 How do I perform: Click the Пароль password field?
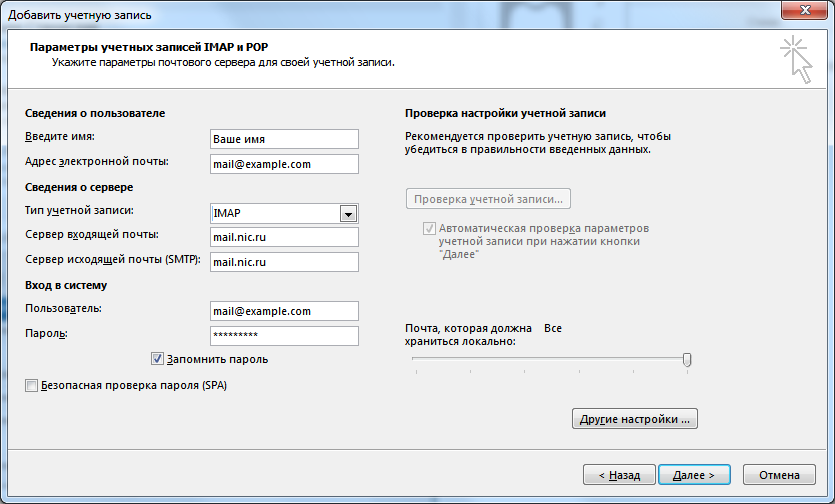(284, 336)
